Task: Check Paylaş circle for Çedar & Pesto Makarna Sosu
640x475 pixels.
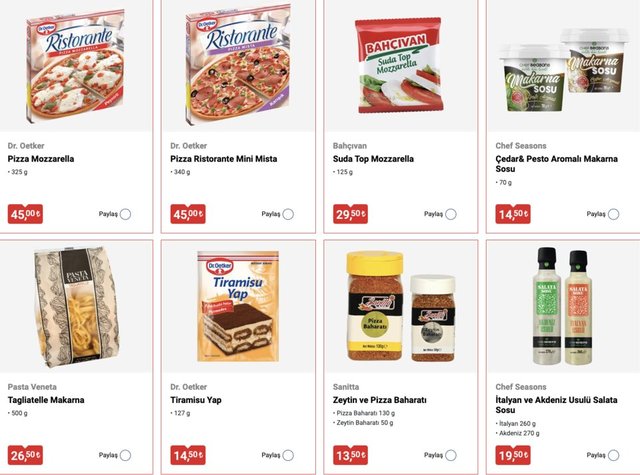Action: pyautogui.click(x=613, y=214)
